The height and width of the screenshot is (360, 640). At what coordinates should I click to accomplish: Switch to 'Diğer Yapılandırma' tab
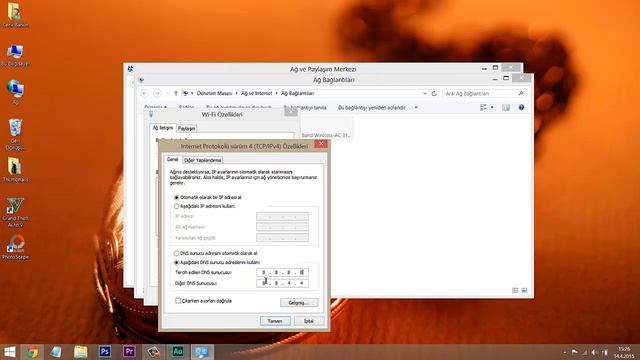pyautogui.click(x=202, y=160)
